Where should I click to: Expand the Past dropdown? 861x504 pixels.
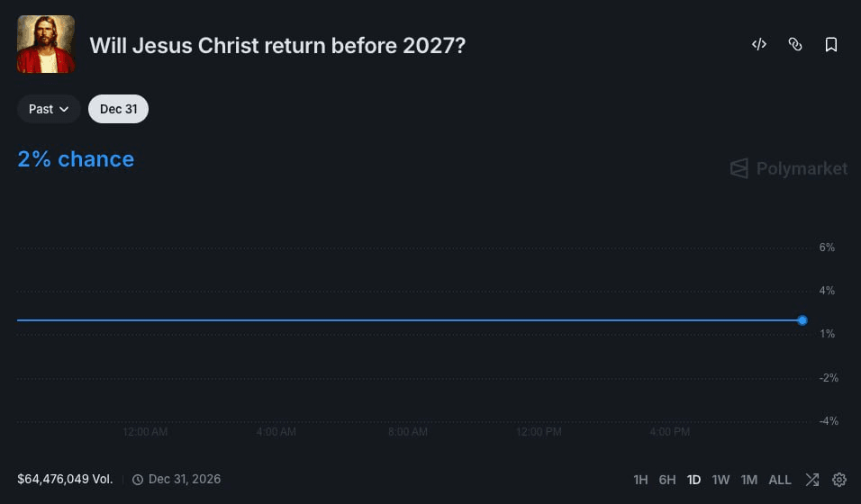pyautogui.click(x=49, y=109)
